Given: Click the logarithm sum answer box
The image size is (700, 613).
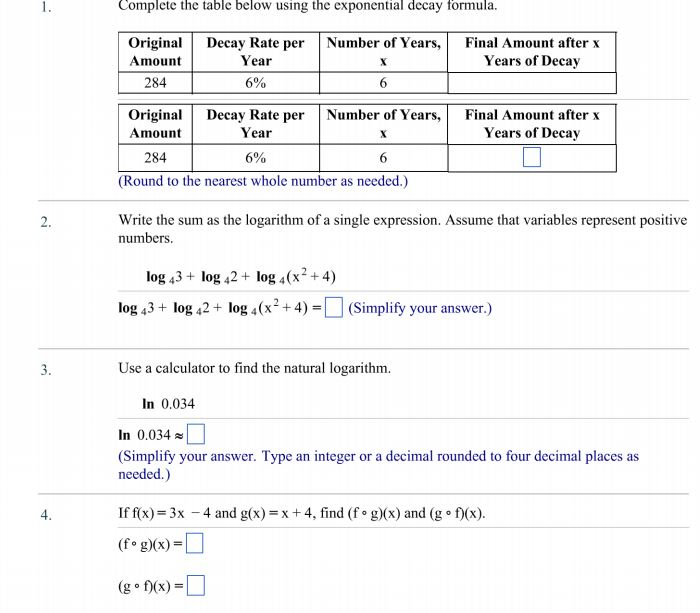Looking at the screenshot, I should coord(334,307).
